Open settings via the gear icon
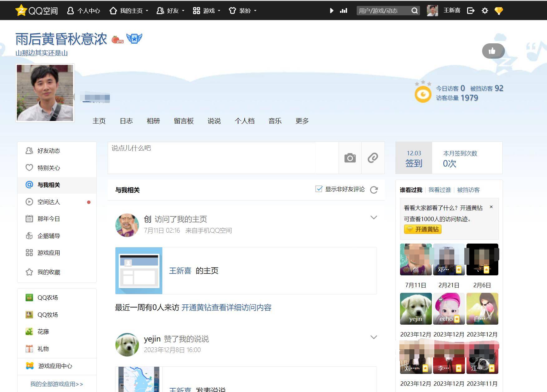547x392 pixels. coord(485,11)
